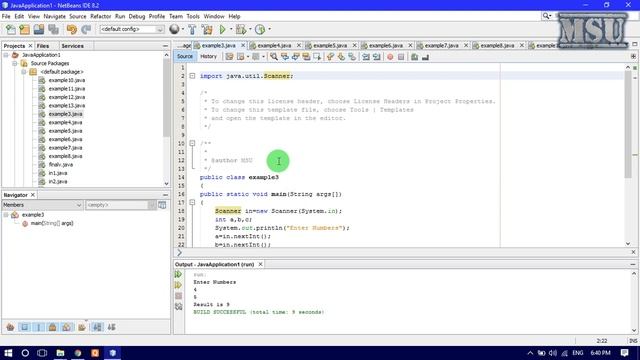
Task: Click the Build Project hammer icon
Action: click(x=192, y=29)
